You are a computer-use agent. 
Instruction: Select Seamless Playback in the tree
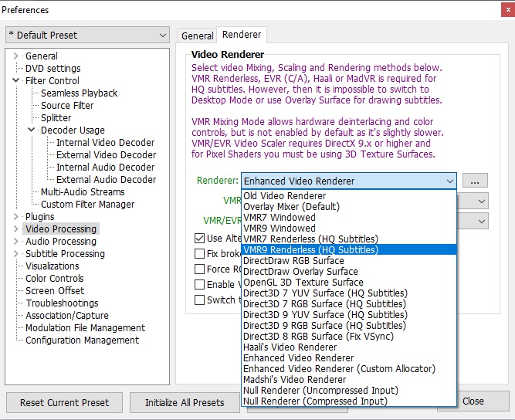click(80, 93)
